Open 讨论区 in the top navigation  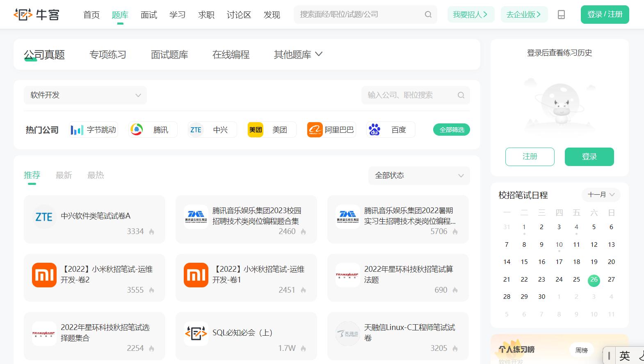pyautogui.click(x=239, y=15)
